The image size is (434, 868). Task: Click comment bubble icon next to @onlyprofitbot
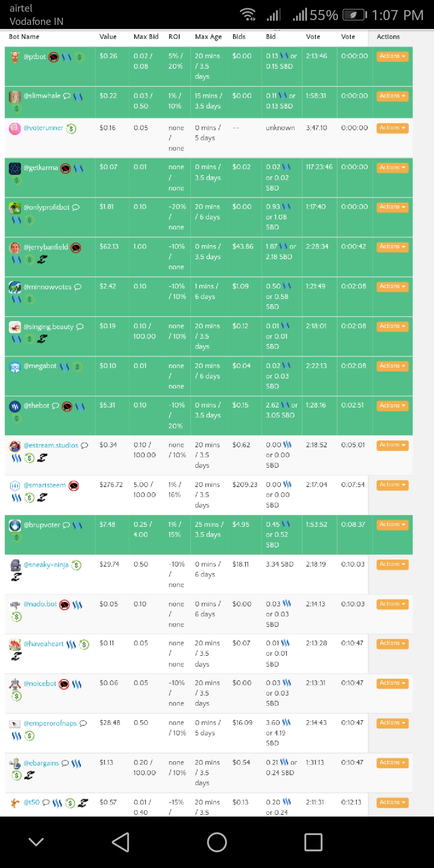[76, 207]
